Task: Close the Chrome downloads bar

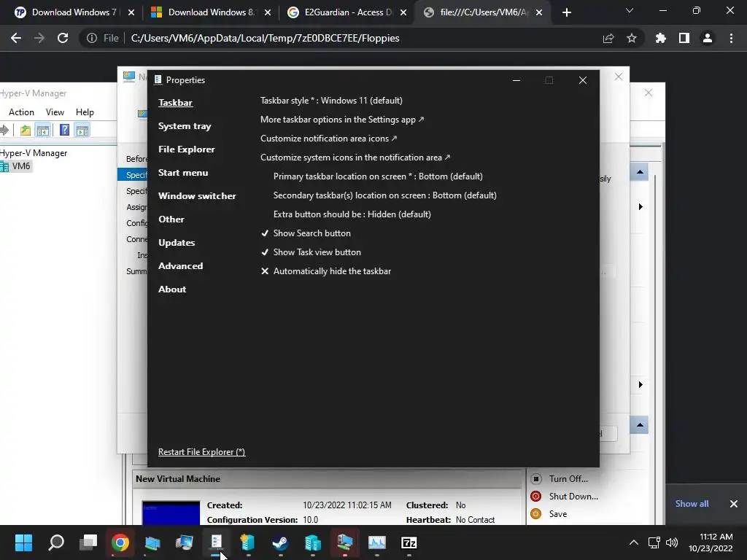Action: [734, 504]
